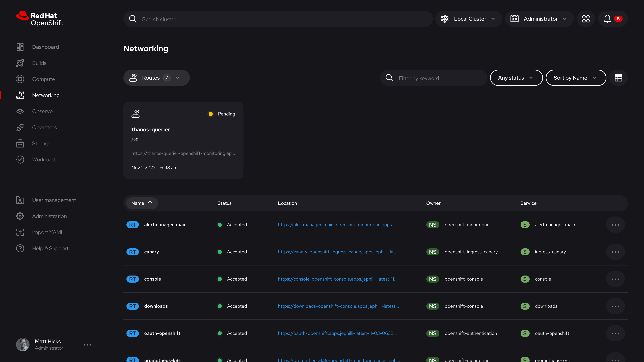Screen dimensions: 644x362
Task: Switch to table view layout icon
Action: click(x=618, y=78)
